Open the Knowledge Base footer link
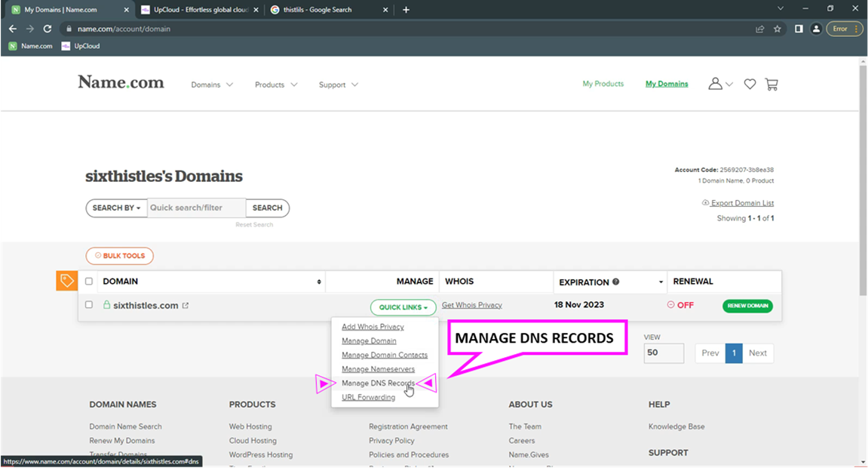The image size is (868, 468). pyautogui.click(x=676, y=426)
